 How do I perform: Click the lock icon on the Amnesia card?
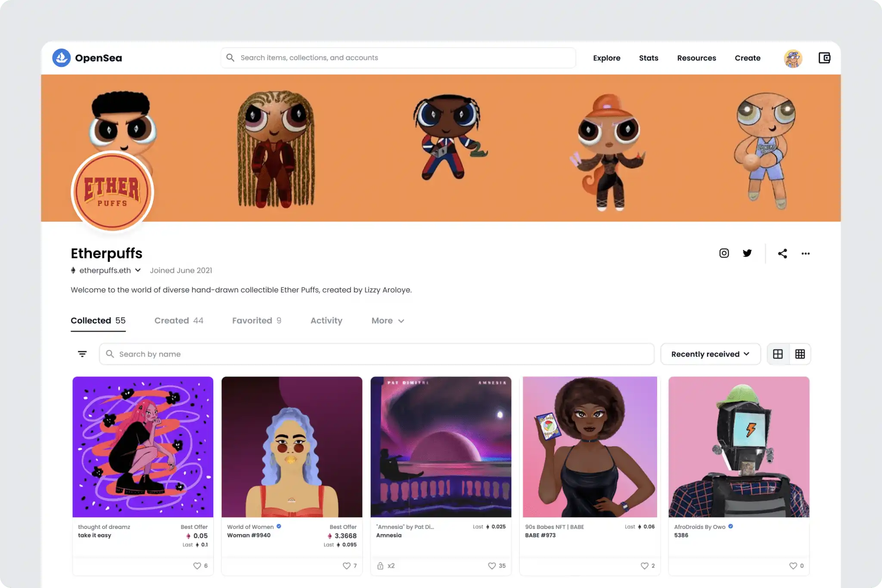click(381, 566)
